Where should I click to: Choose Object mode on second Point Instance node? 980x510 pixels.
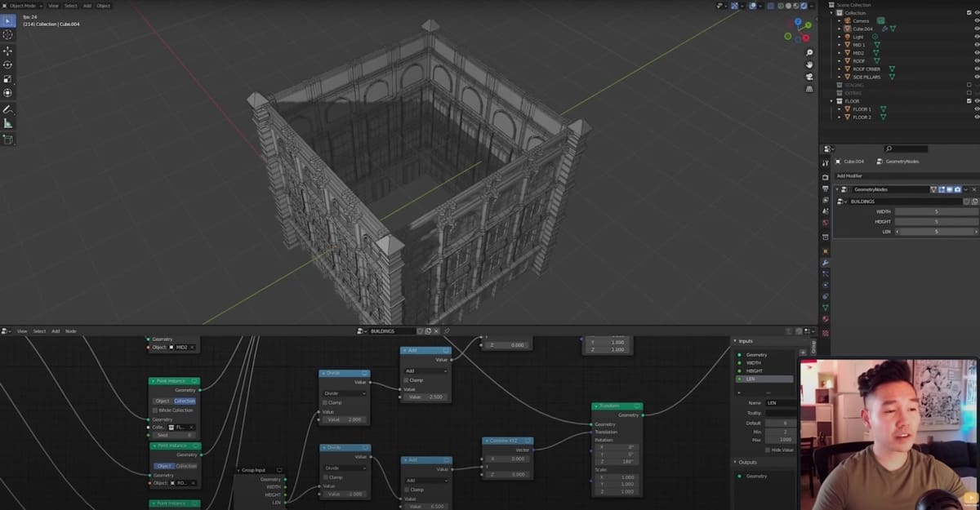pyautogui.click(x=163, y=466)
